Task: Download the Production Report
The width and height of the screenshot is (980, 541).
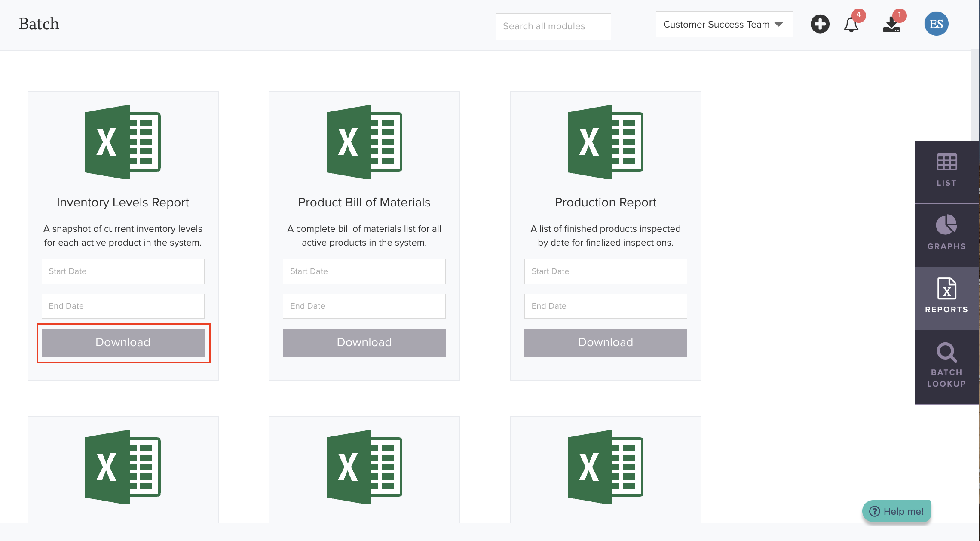Action: [605, 342]
